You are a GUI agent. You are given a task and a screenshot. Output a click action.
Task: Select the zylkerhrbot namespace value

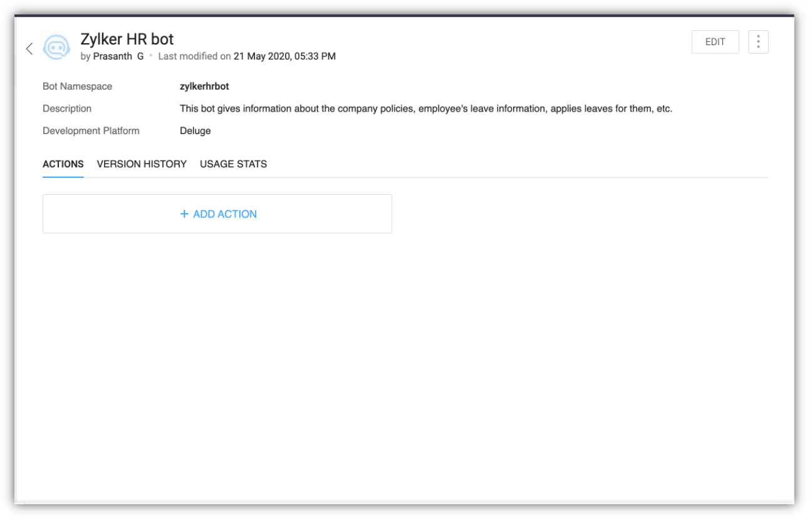point(204,86)
